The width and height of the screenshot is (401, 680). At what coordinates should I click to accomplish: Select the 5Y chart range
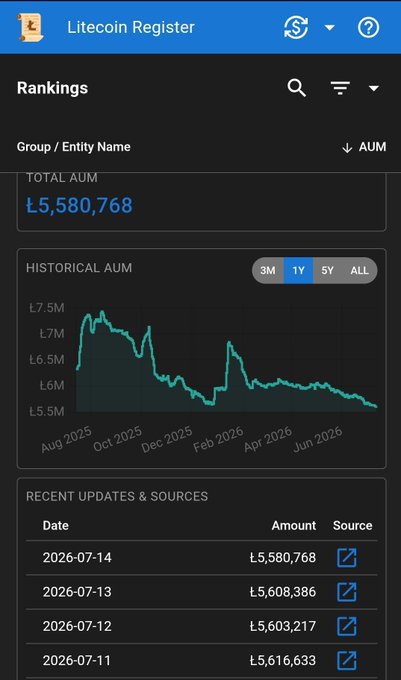coord(327,271)
